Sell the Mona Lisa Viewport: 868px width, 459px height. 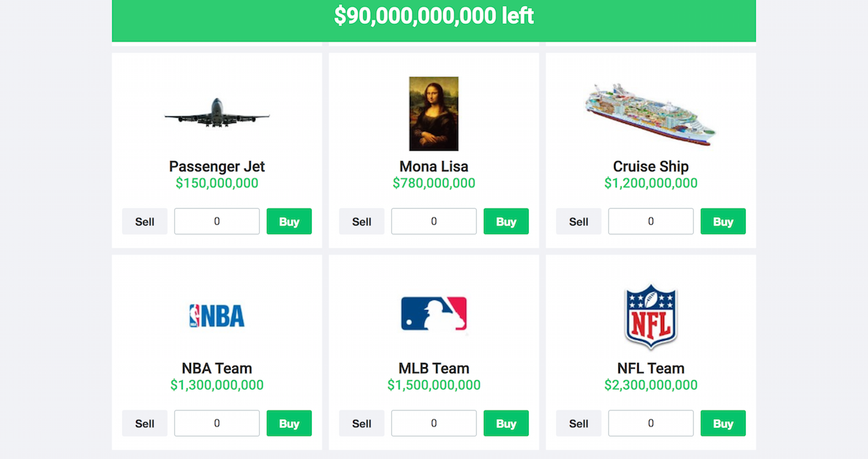tap(361, 221)
